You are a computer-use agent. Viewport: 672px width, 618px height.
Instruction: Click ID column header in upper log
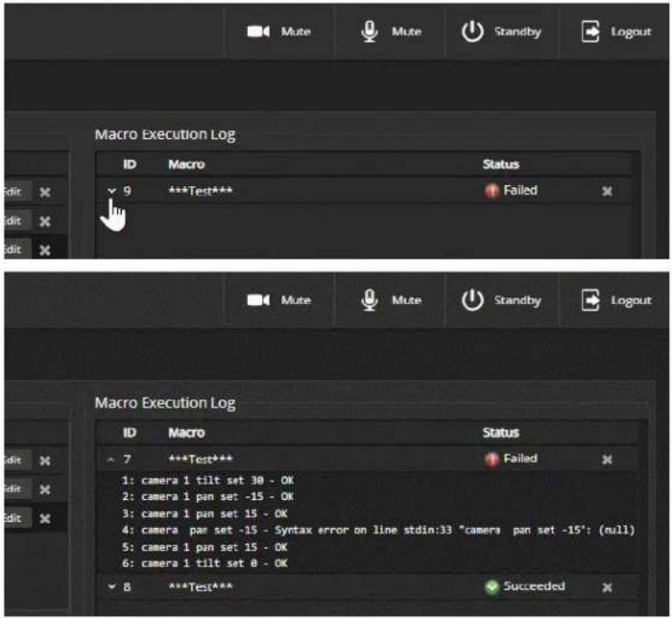(x=130, y=164)
